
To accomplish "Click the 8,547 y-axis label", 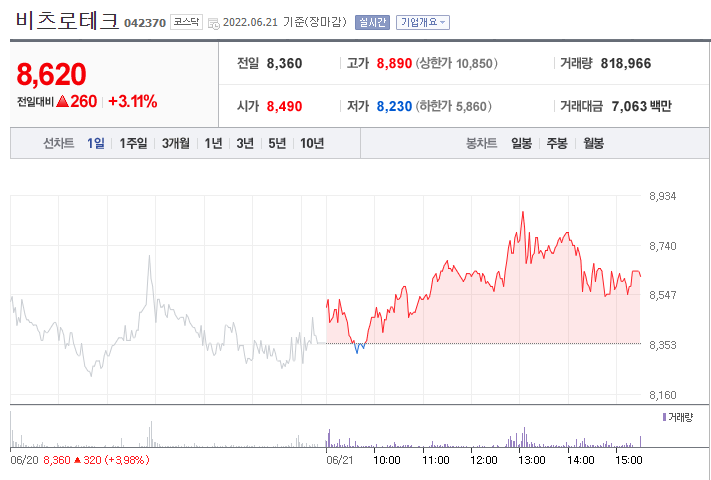I will point(662,295).
